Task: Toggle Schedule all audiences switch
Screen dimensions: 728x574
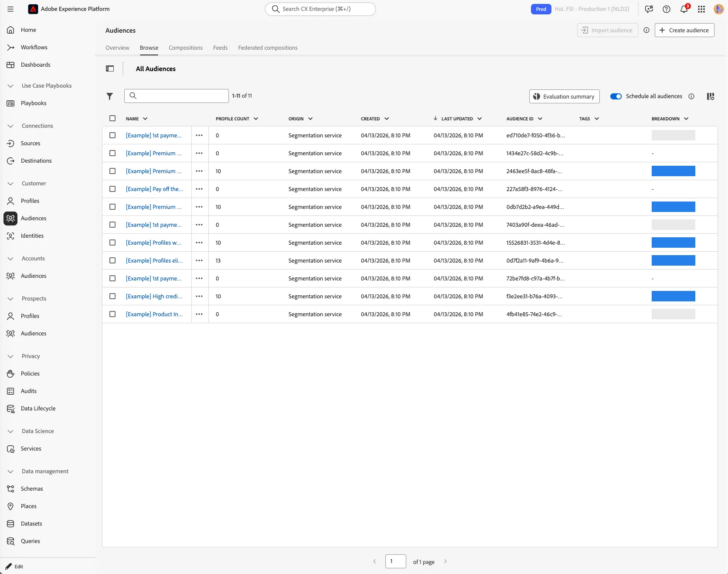Action: click(616, 96)
